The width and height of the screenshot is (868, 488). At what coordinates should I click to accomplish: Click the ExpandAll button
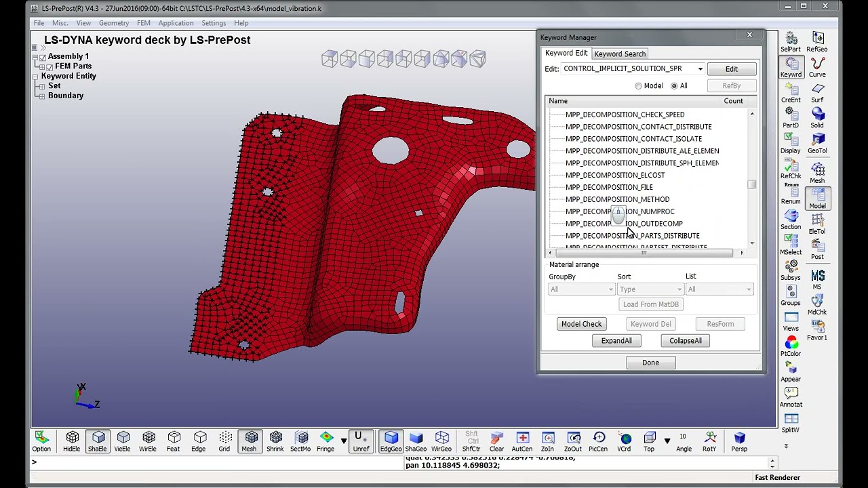pyautogui.click(x=616, y=341)
